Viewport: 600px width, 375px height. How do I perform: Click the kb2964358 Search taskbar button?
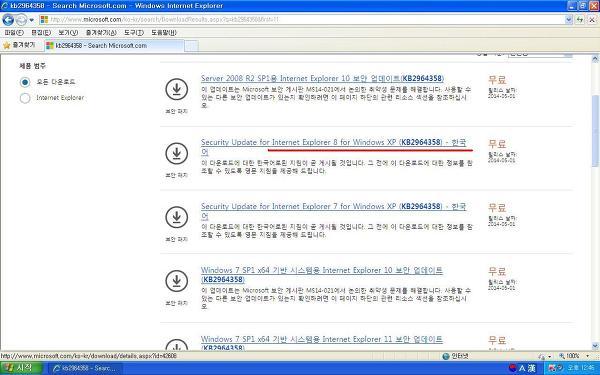[85, 368]
